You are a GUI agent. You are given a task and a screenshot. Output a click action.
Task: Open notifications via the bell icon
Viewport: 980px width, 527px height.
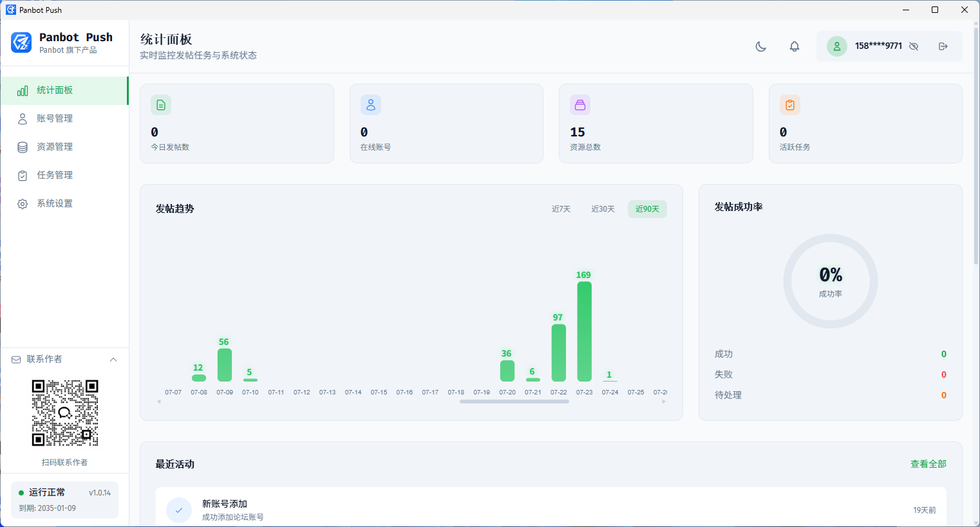[795, 46]
